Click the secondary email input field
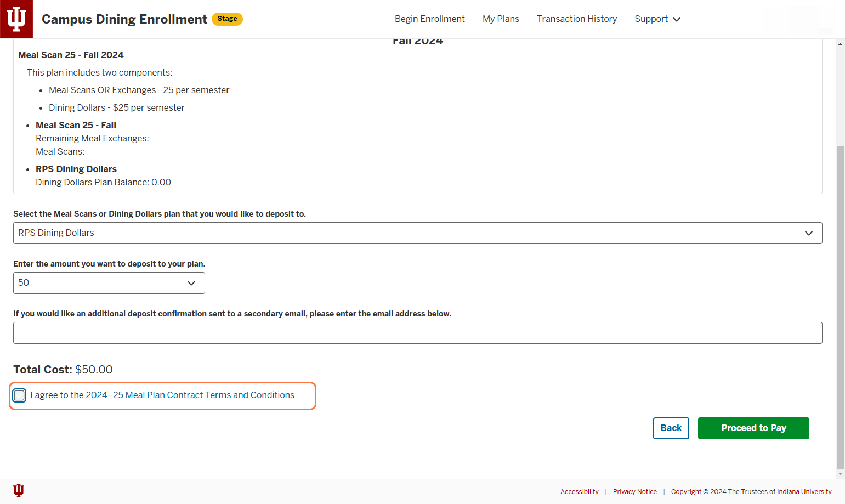The image size is (845, 504). [x=417, y=333]
